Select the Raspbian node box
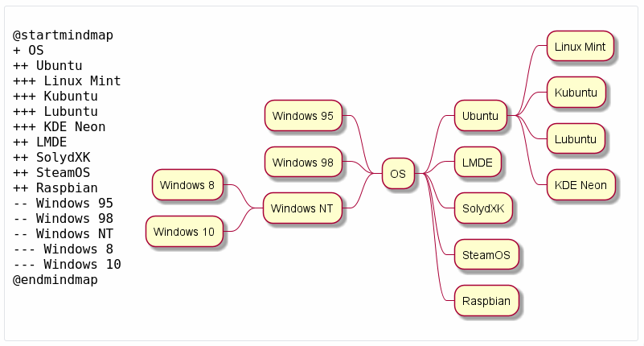 coord(486,301)
